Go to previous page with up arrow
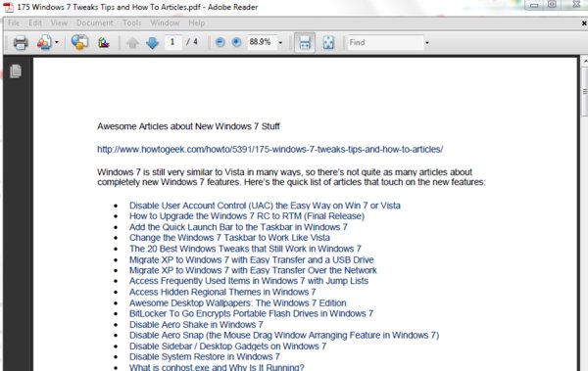Screen dimensions: 588x371 pos(132,43)
